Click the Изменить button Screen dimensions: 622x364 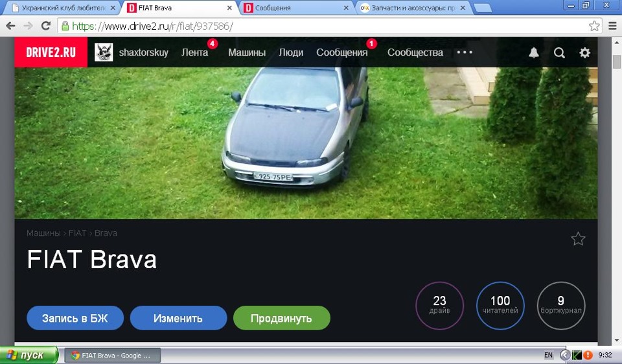coord(178,318)
